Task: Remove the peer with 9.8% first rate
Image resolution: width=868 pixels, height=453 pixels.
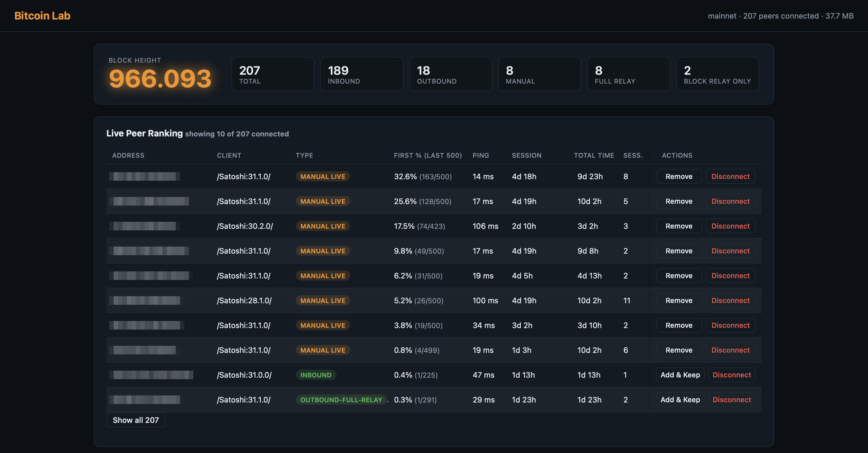Action: pyautogui.click(x=679, y=251)
